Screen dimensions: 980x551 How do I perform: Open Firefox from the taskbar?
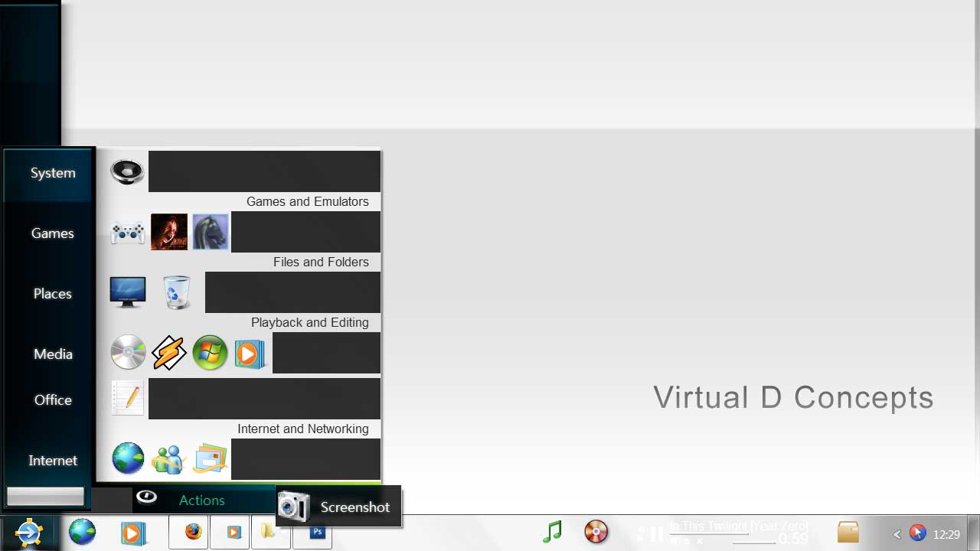click(193, 532)
